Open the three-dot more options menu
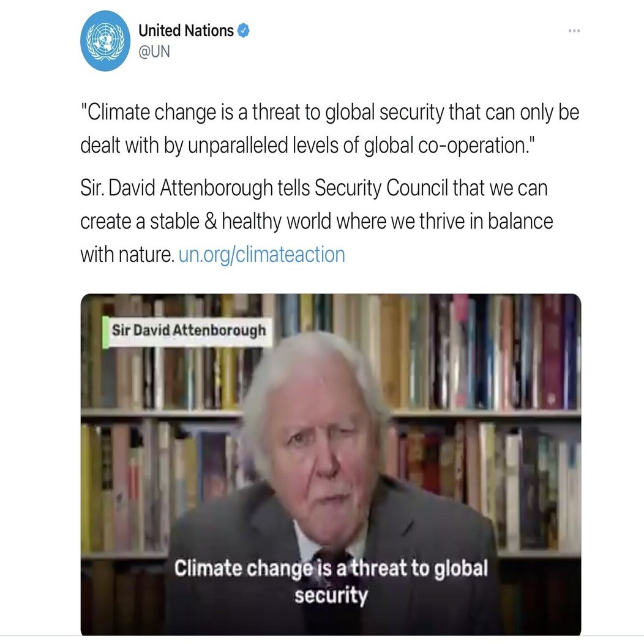Image resolution: width=644 pixels, height=644 pixels. pos(574,31)
